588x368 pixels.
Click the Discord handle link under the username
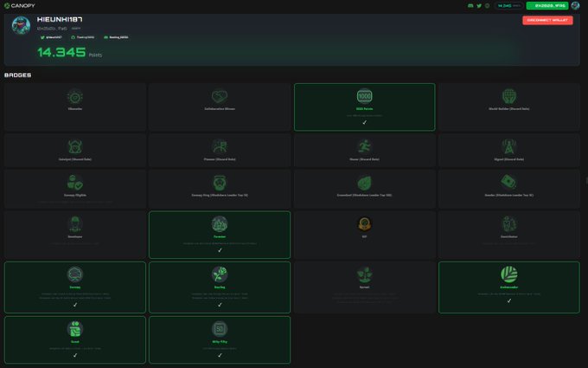click(116, 37)
